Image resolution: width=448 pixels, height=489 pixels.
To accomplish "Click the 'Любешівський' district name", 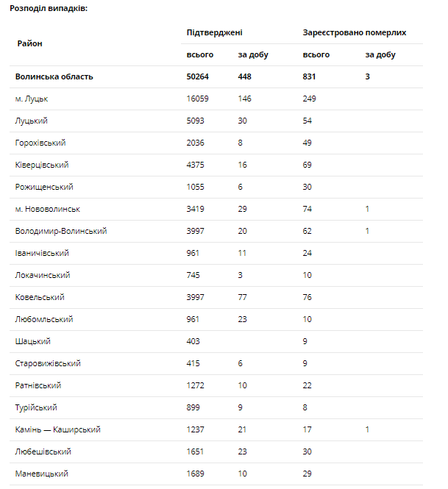I will [43, 451].
